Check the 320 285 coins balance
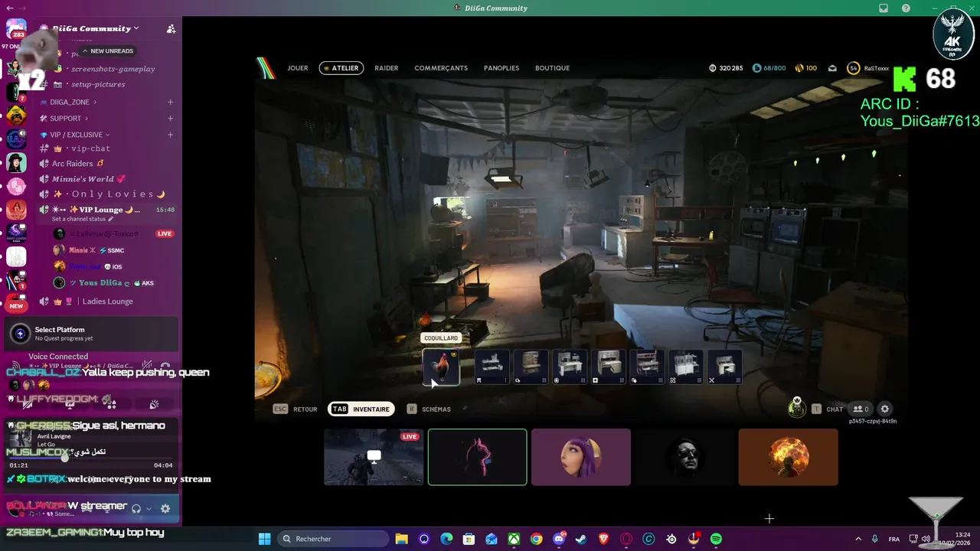Image resolution: width=980 pixels, height=551 pixels. point(726,68)
